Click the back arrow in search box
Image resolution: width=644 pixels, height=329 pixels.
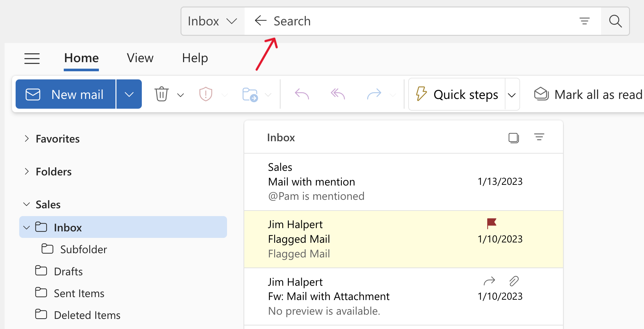(261, 21)
